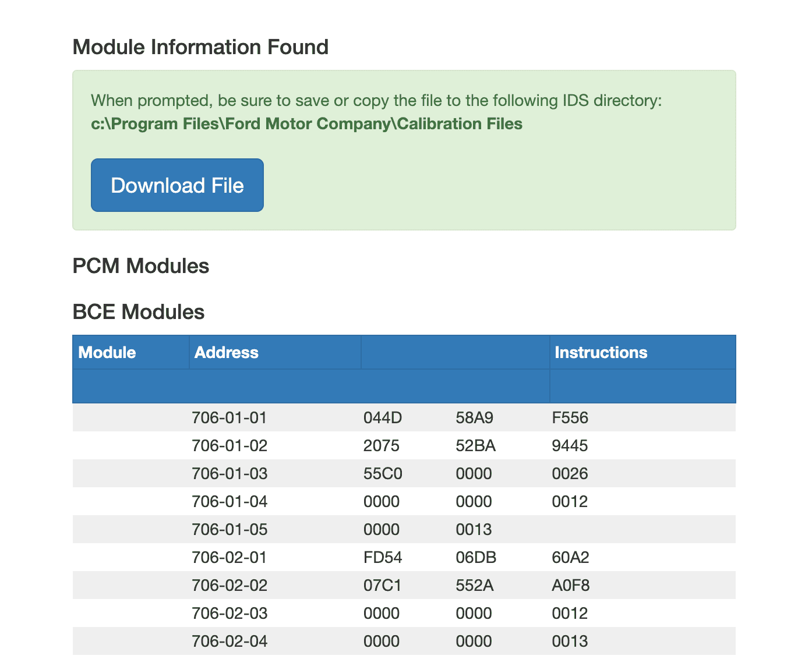Select address 706-02-01
Image resolution: width=812 pixels, height=659 pixels.
point(230,557)
